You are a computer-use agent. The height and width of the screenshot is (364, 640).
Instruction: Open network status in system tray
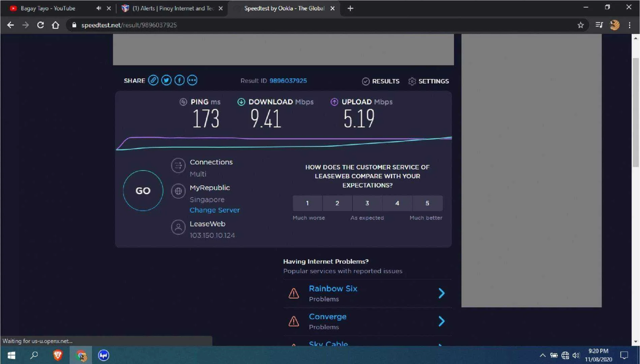point(565,355)
